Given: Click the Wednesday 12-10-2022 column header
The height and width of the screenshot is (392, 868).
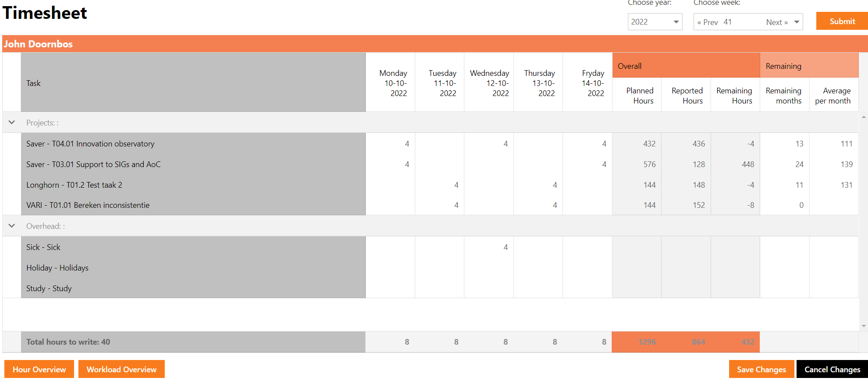Looking at the screenshot, I should 489,83.
